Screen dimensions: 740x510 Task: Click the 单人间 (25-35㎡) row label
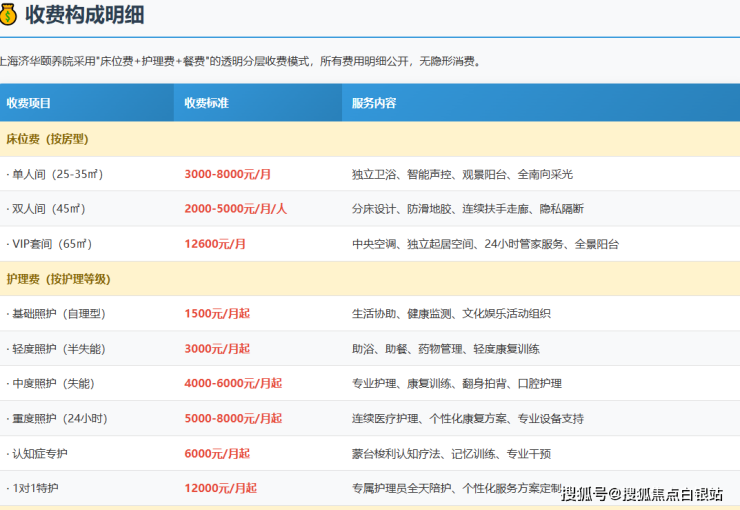(55, 174)
